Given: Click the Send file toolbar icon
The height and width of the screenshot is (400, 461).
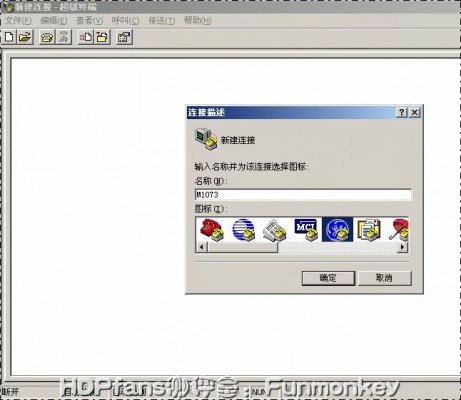Looking at the screenshot, I should [86, 37].
